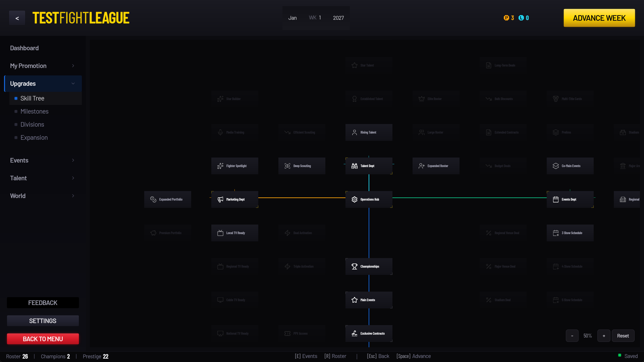Open the Dashboard page

(24, 48)
